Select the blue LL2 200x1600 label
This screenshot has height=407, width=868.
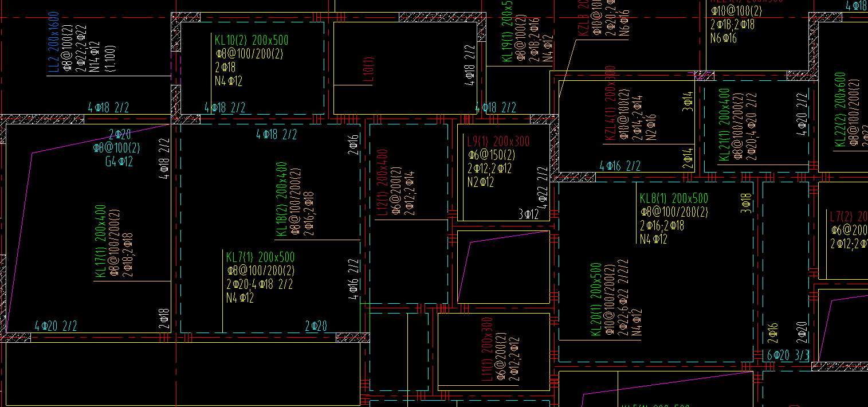[53, 43]
